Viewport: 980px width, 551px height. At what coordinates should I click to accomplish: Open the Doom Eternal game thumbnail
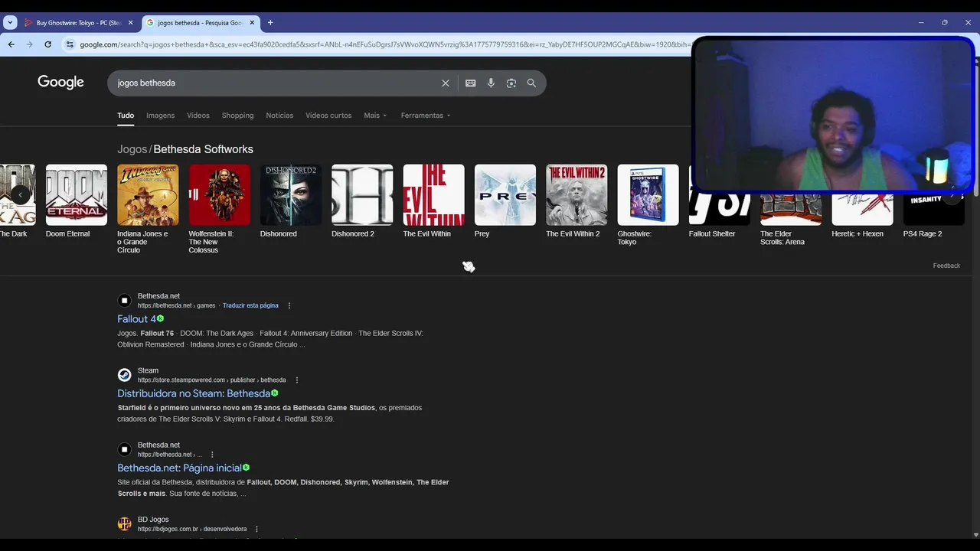click(x=76, y=195)
